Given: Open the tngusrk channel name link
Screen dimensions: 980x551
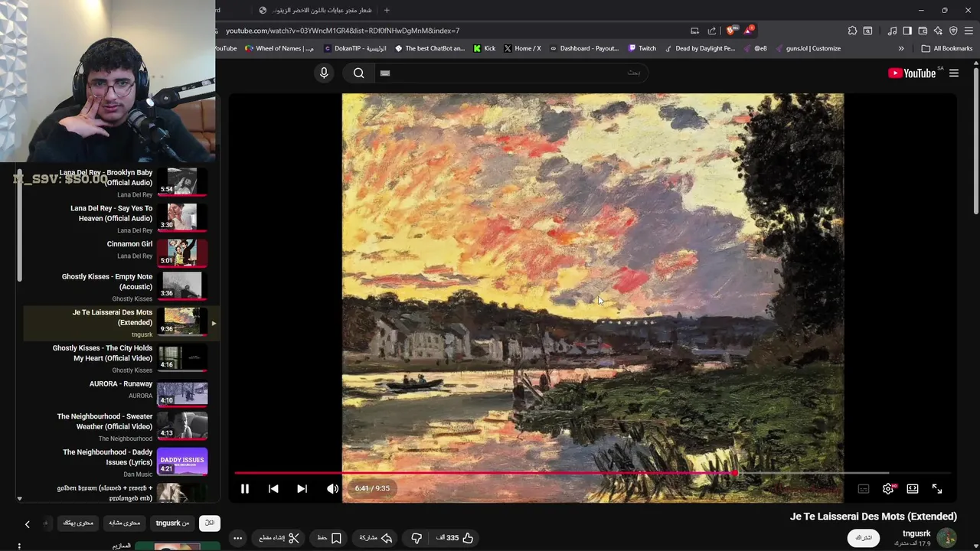Looking at the screenshot, I should (916, 533).
